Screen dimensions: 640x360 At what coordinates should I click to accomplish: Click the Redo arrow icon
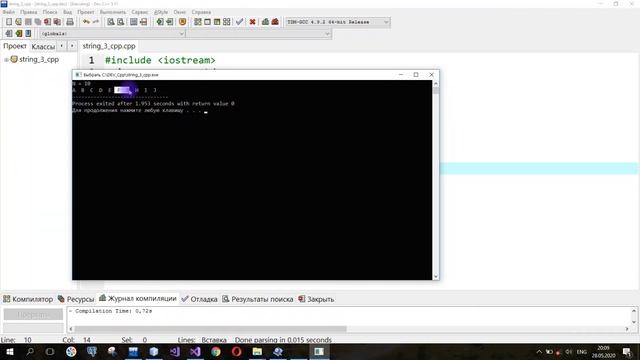(96, 22)
